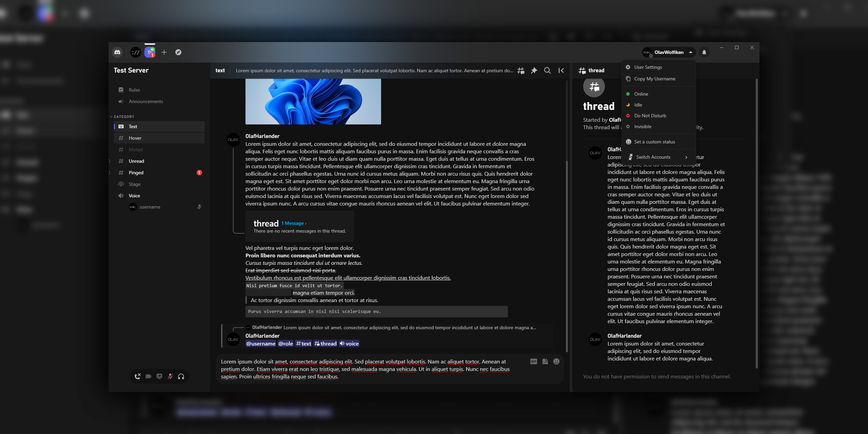Open the GIF picker

[x=533, y=361]
